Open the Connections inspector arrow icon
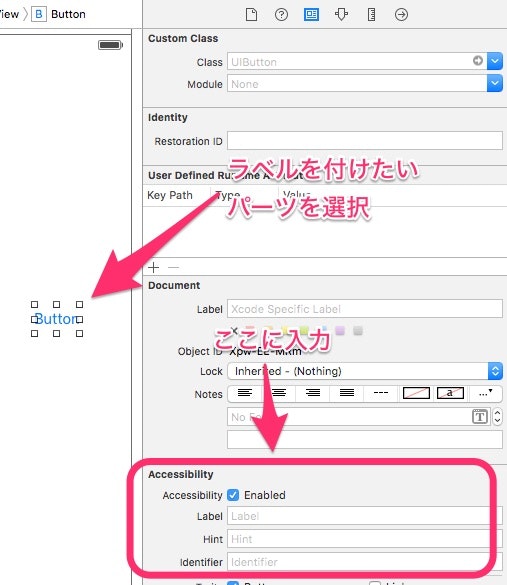Image resolution: width=507 pixels, height=585 pixels. pyautogui.click(x=401, y=15)
